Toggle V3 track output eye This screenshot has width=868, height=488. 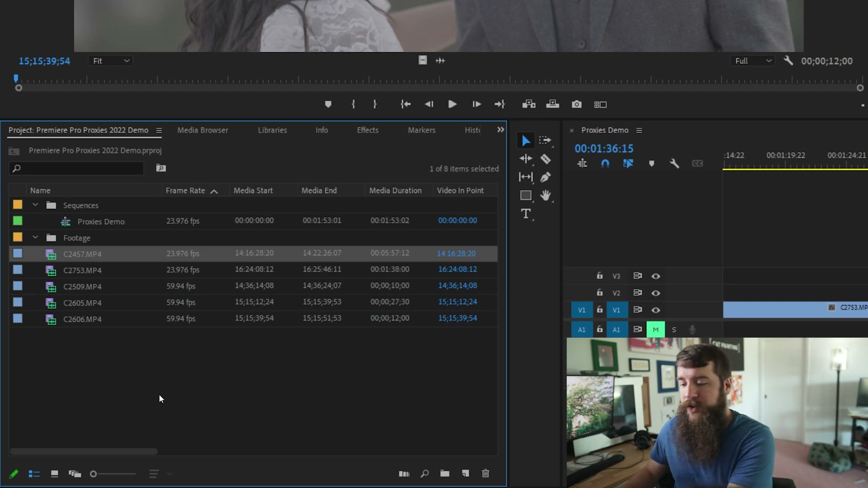click(656, 276)
